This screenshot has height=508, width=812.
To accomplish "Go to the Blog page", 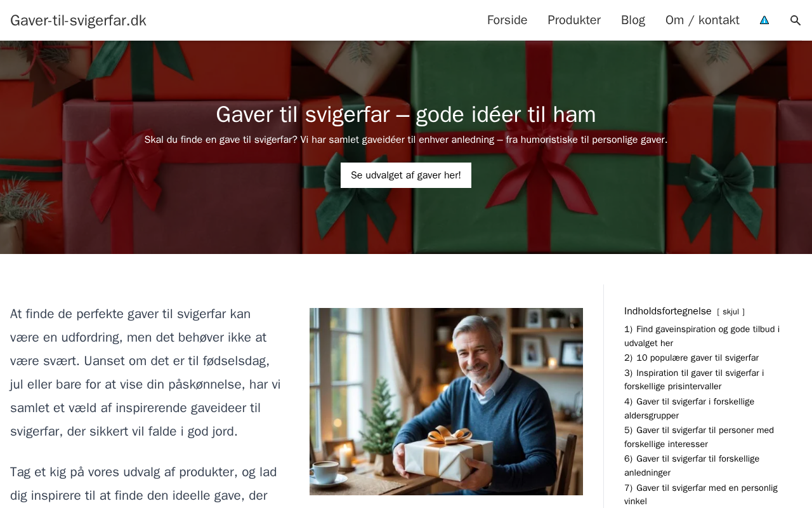I will pos(633,20).
